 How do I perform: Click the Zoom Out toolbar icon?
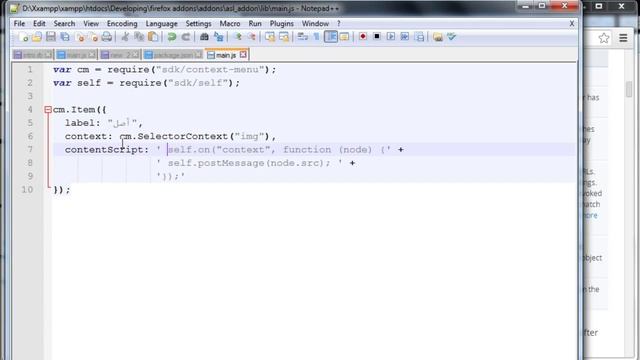251,37
